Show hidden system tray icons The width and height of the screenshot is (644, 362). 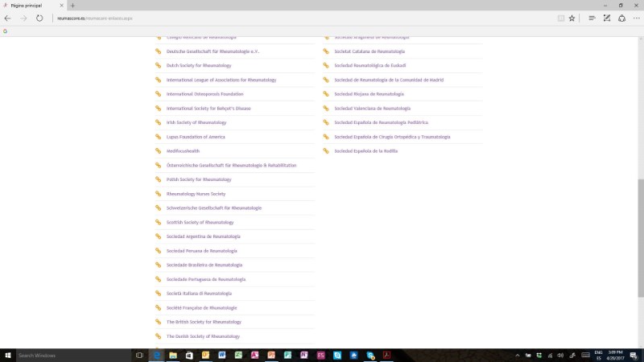(x=518, y=356)
